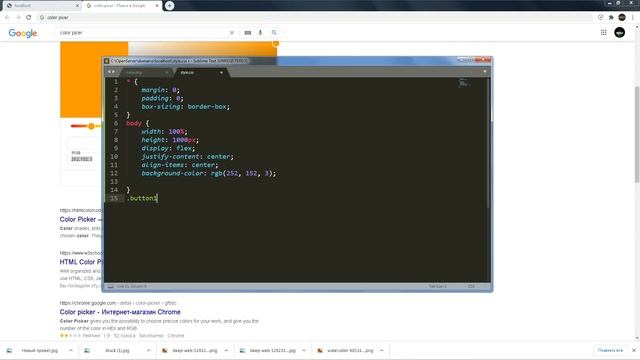640x360 pixels.
Task: Click line number 12 in gutter
Action: point(114,173)
